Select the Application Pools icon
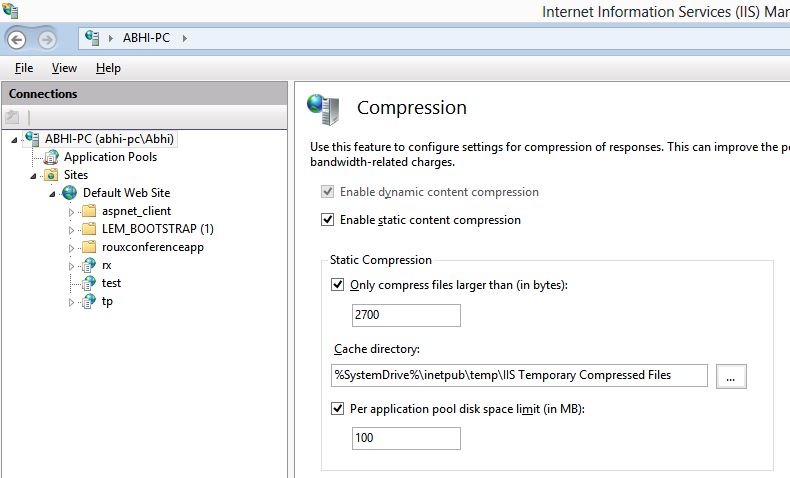Image resolution: width=790 pixels, height=478 pixels. [51, 157]
